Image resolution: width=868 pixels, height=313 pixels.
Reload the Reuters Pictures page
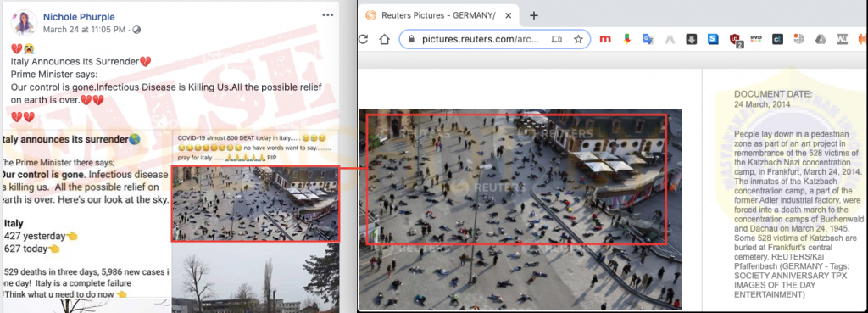(x=364, y=39)
